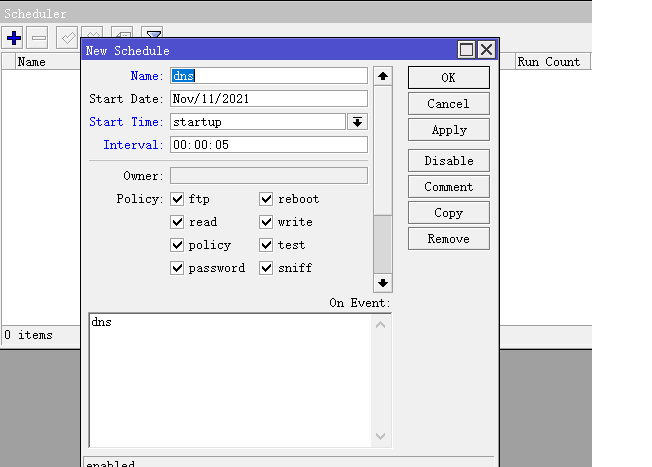The width and height of the screenshot is (652, 467).
Task: Click the Interval input field
Action: click(269, 145)
